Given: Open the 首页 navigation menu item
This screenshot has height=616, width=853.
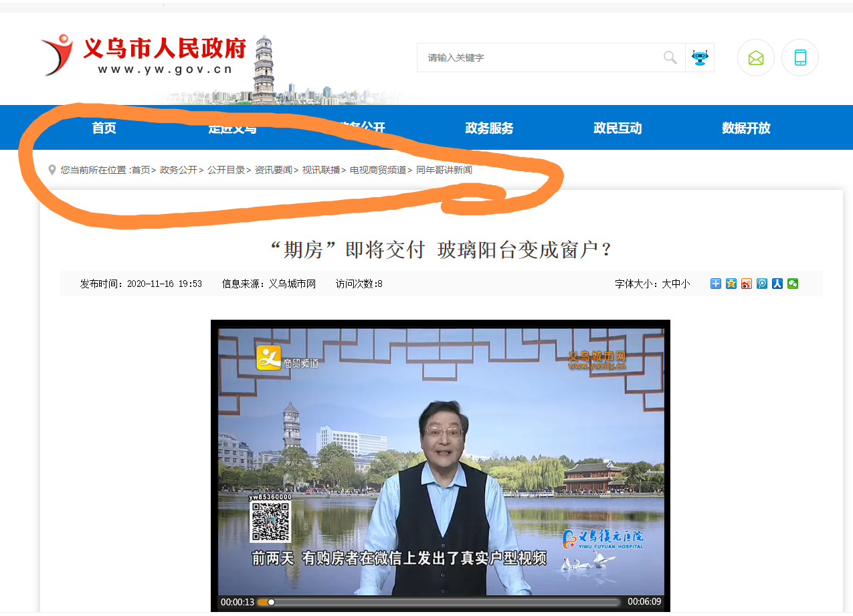Looking at the screenshot, I should click(104, 128).
